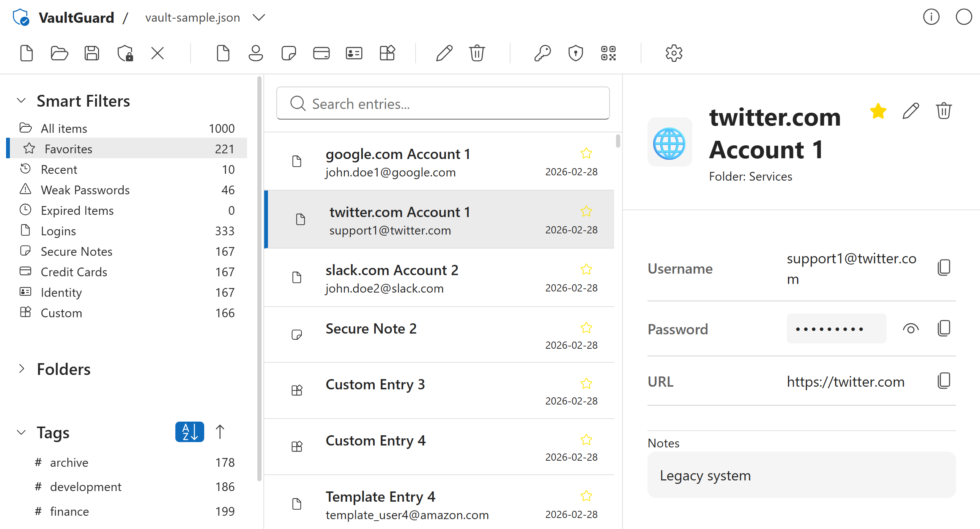The image size is (980, 529).
Task: Unfavorite twitter.com Account 1 in detail header
Action: tap(878, 112)
